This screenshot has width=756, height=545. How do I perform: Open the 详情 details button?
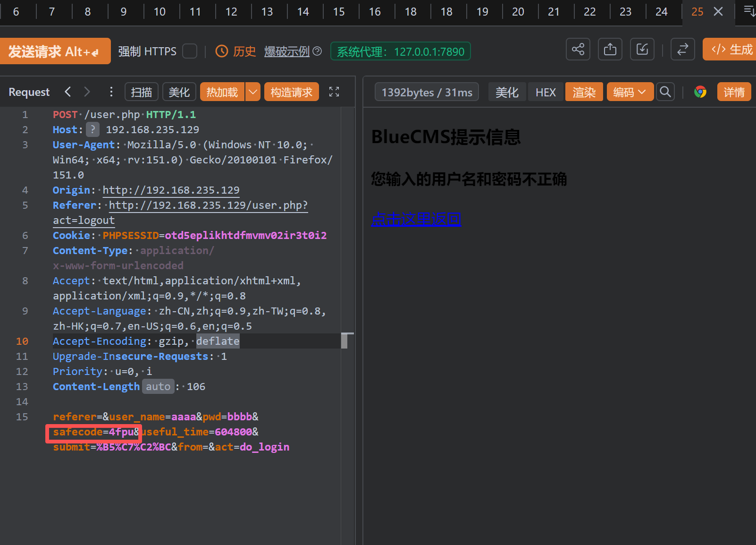pyautogui.click(x=734, y=92)
